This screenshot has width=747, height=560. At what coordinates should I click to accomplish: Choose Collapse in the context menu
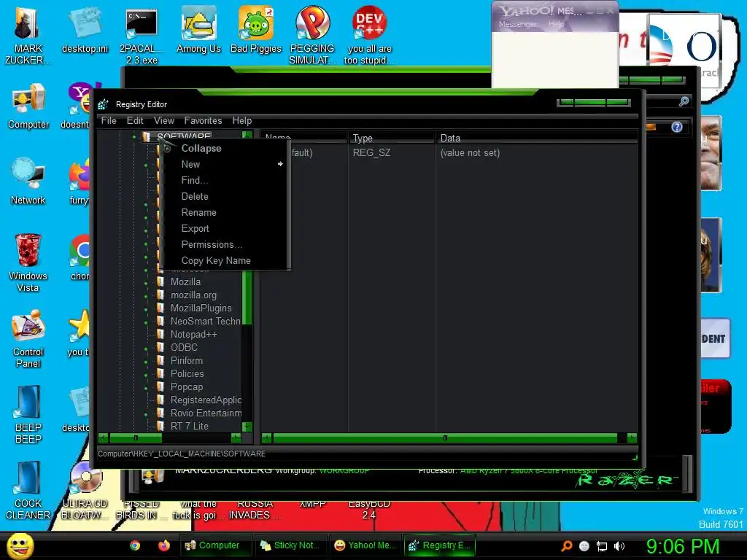tap(225, 148)
